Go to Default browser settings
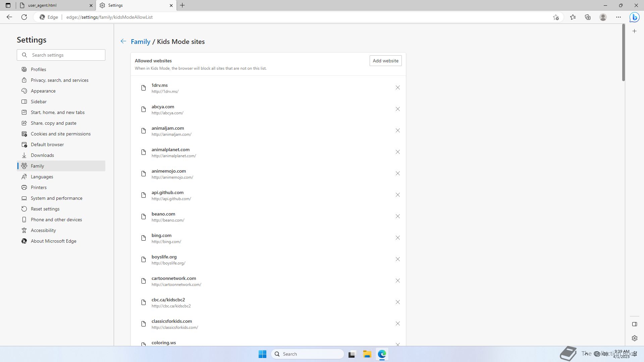644x362 pixels. click(61, 144)
